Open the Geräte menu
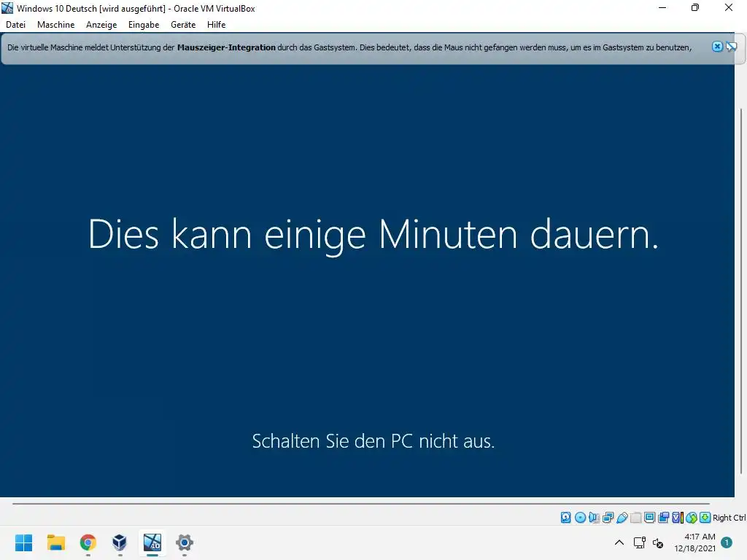747x560 pixels. tap(183, 25)
